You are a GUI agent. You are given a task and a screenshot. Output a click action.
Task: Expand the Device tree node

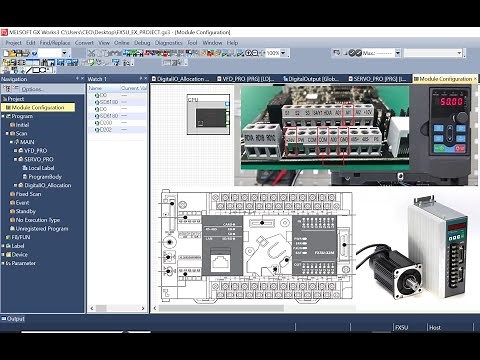click(x=3, y=255)
